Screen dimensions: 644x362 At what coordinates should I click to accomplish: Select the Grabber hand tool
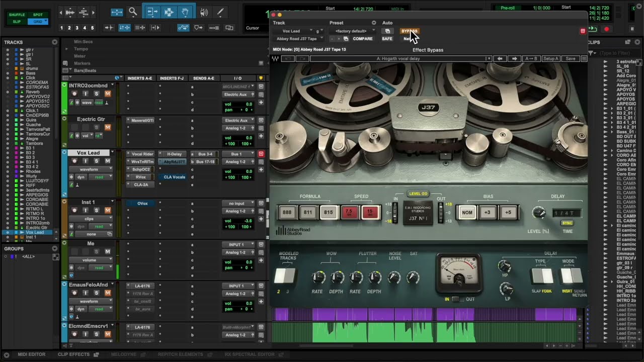(x=185, y=12)
